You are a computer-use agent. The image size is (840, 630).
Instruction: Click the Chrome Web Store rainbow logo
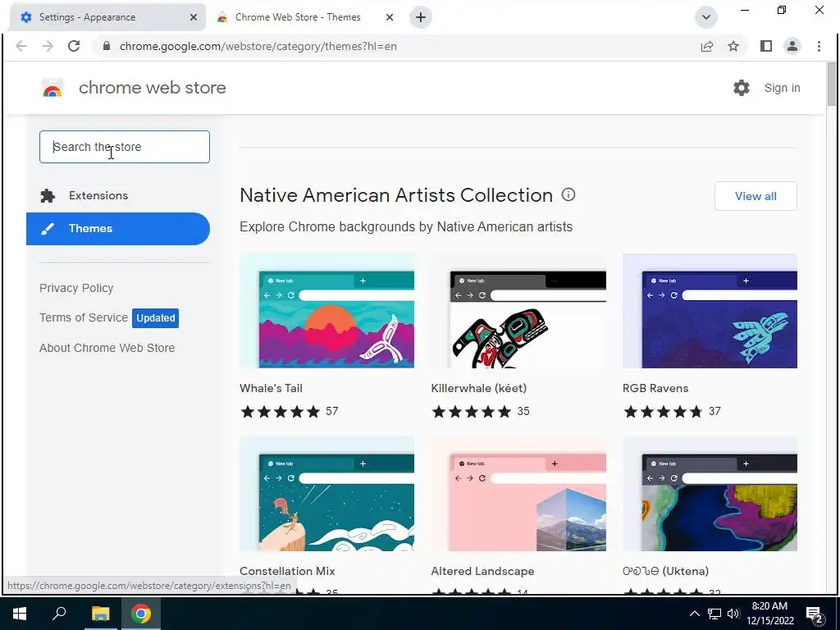pos(52,88)
